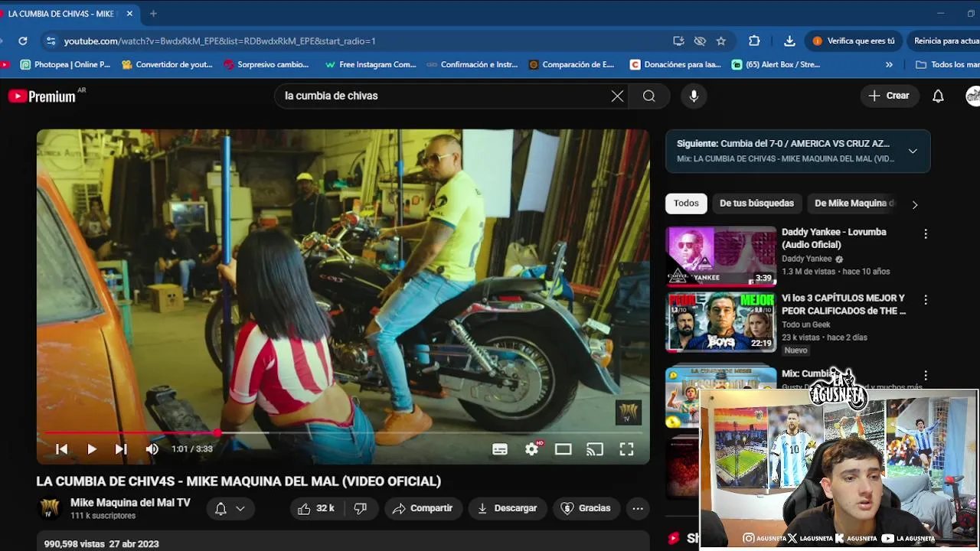Show hidden bookmarks with double chevron
The width and height of the screenshot is (980, 551).
tap(889, 64)
